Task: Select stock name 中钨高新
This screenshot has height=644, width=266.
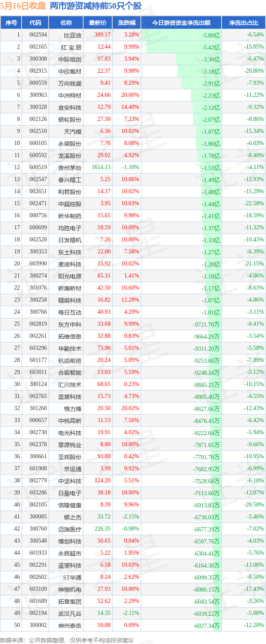Action: 70,420
